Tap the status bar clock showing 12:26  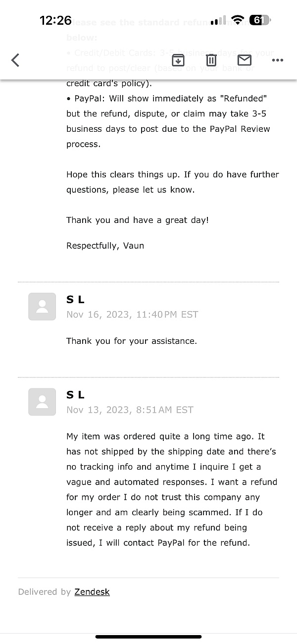[55, 20]
